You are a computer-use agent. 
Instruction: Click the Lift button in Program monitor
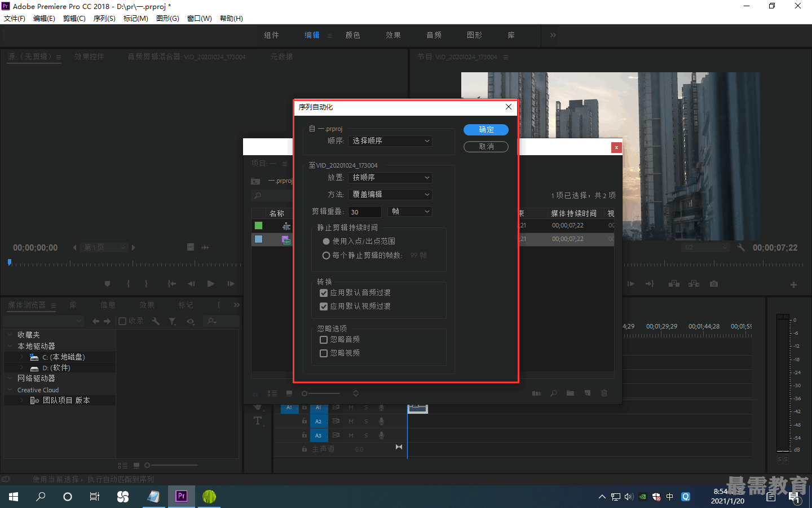[x=674, y=283]
